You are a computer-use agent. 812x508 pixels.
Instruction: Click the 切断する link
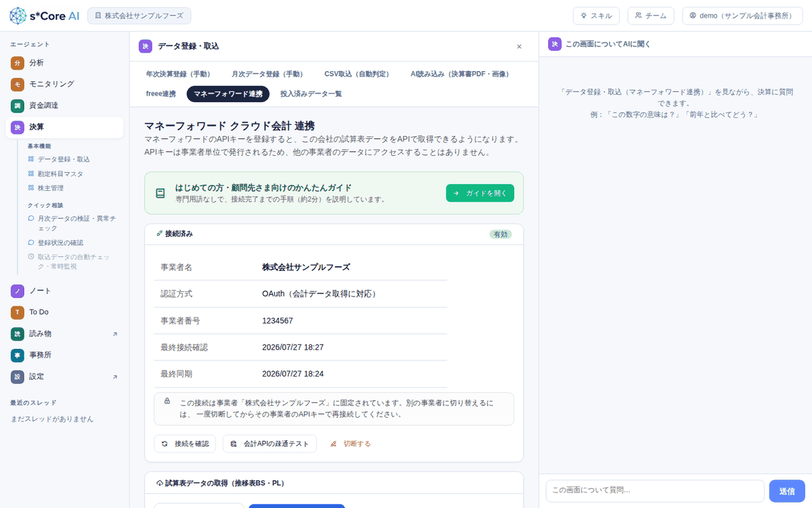click(x=351, y=444)
